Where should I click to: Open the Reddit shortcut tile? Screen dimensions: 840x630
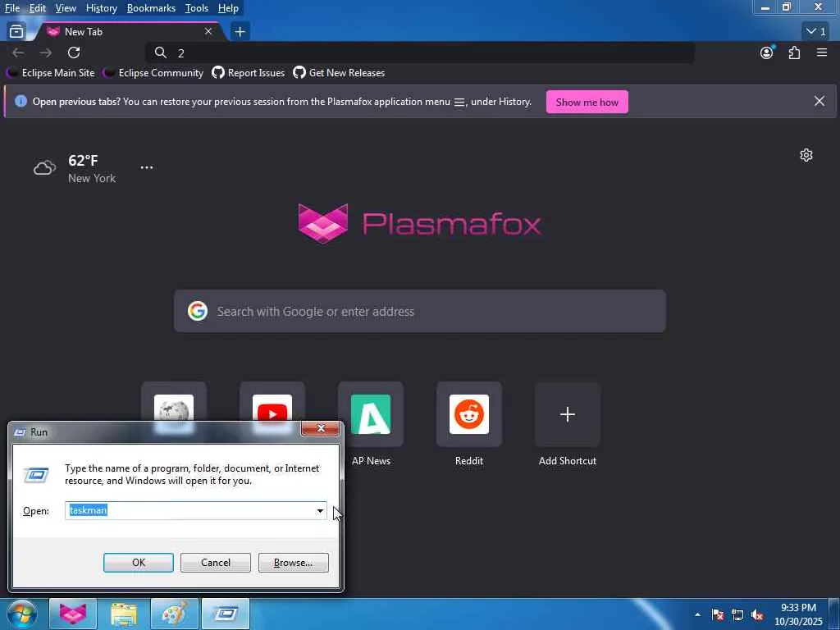click(468, 414)
